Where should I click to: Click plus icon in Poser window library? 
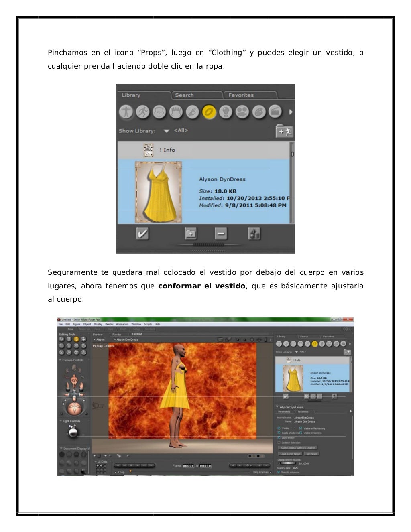coord(313,396)
